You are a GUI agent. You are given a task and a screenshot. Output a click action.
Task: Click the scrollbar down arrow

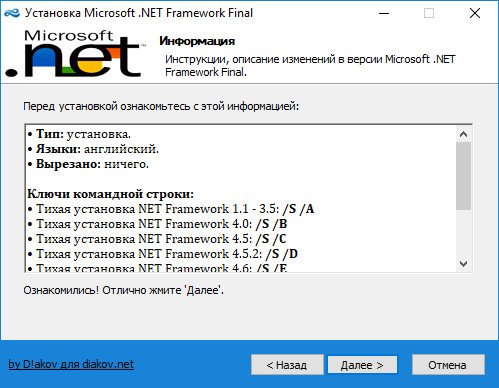point(463,264)
